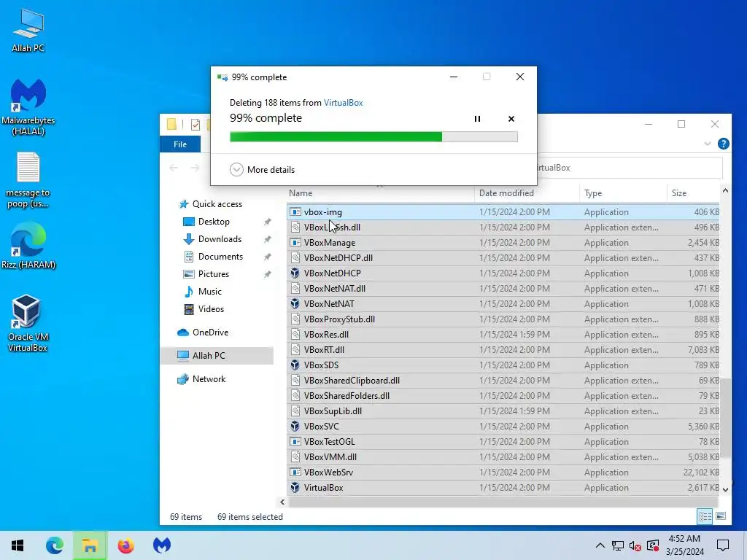The width and height of the screenshot is (747, 560).
Task: Select Allah PC in the navigation pane
Action: 217,356
